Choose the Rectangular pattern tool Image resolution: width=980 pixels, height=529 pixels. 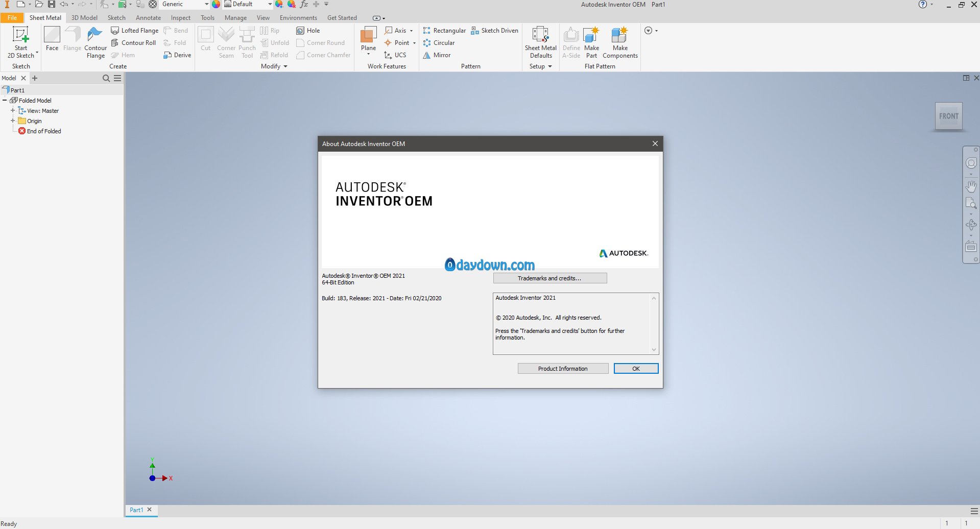[x=444, y=31]
